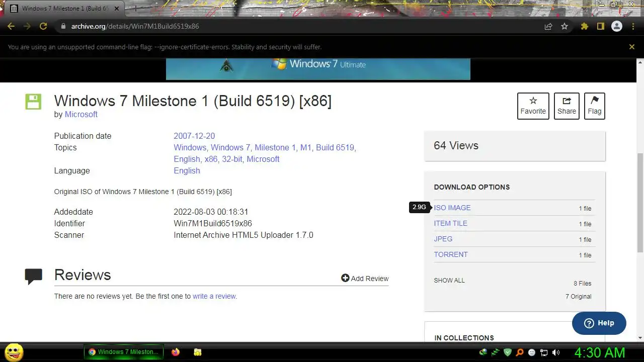
Task: Click the English language link
Action: pos(187,170)
